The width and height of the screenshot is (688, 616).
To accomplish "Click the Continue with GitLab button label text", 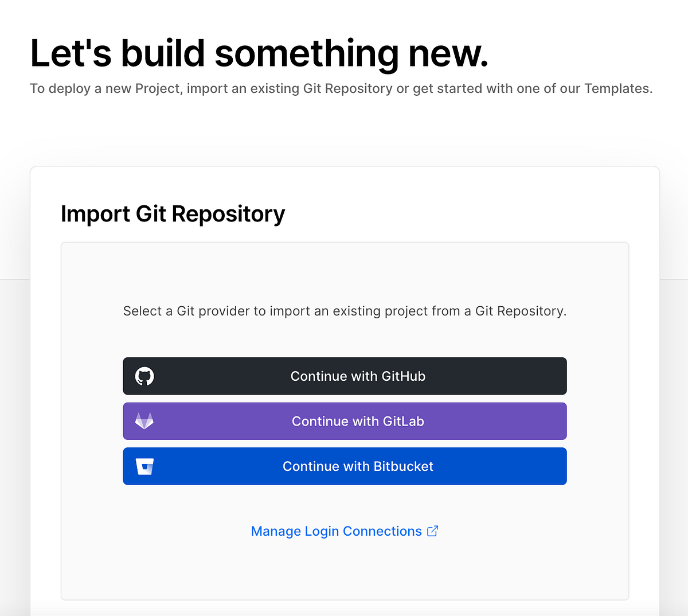I will (358, 421).
